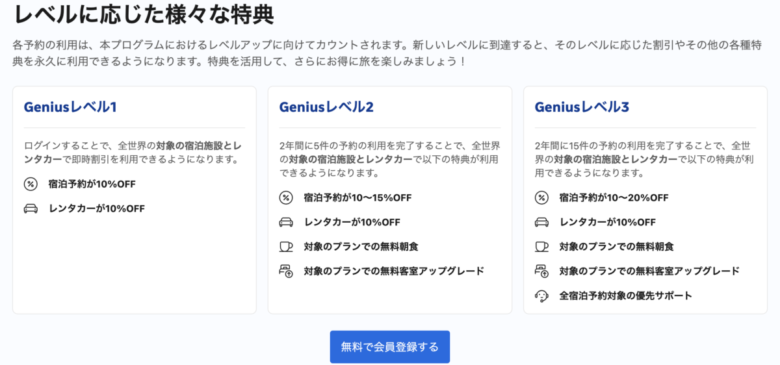
Task: Click the percent discount icon in Genius Level 2
Action: 286,198
